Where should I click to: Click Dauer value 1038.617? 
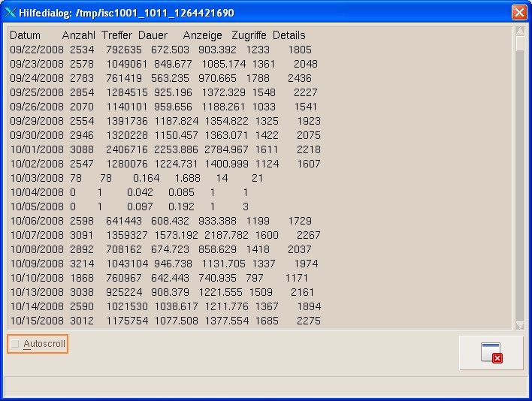[x=176, y=306]
